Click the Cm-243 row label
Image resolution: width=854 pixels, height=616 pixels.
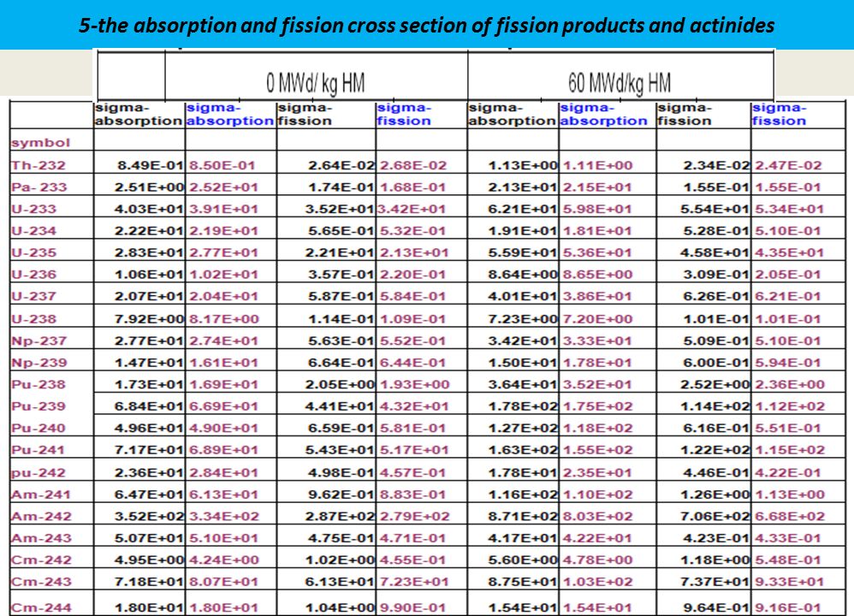tap(41, 582)
